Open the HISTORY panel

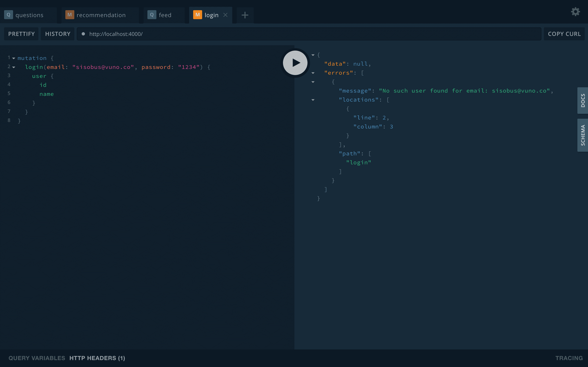58,34
